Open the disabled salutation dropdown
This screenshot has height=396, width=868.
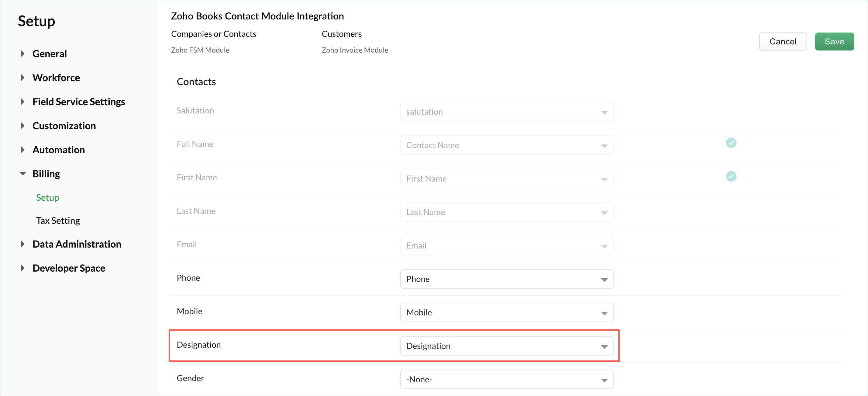coord(506,112)
